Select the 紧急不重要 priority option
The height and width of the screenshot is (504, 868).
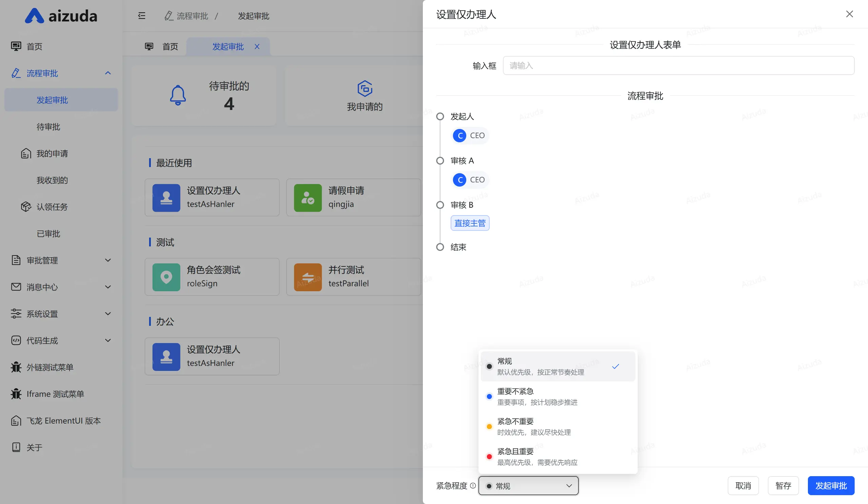[558, 426]
